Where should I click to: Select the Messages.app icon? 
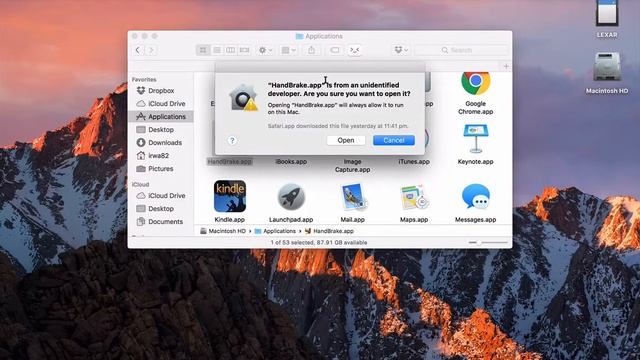click(x=476, y=197)
